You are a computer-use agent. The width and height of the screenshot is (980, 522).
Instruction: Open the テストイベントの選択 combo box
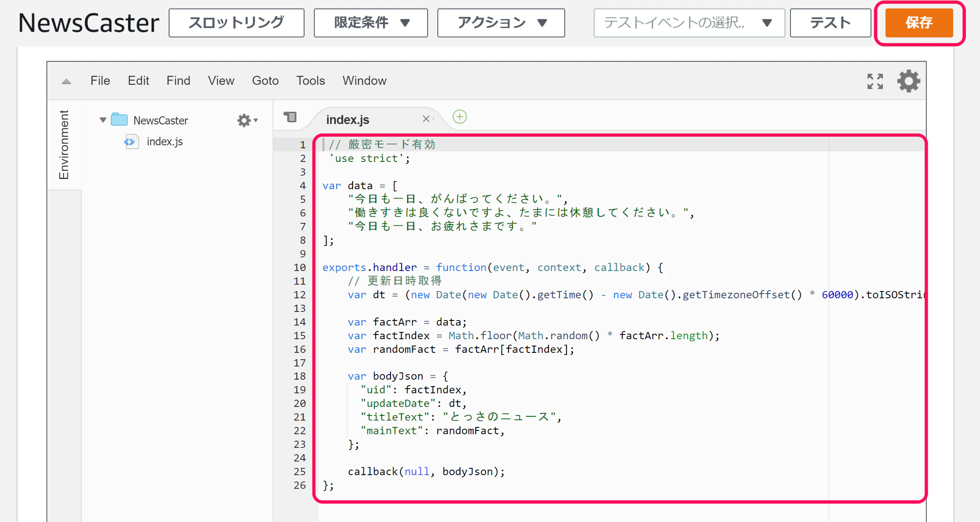689,23
